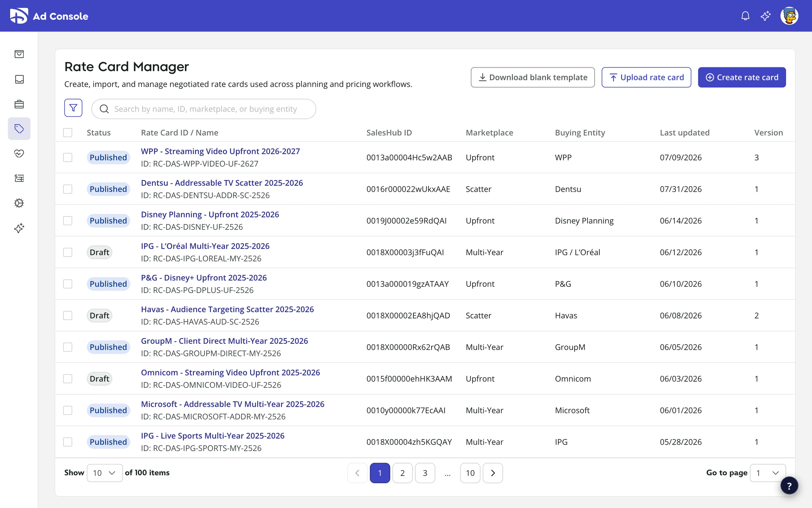This screenshot has height=508, width=812.
Task: Expand the Go to page dropdown
Action: pyautogui.click(x=768, y=473)
